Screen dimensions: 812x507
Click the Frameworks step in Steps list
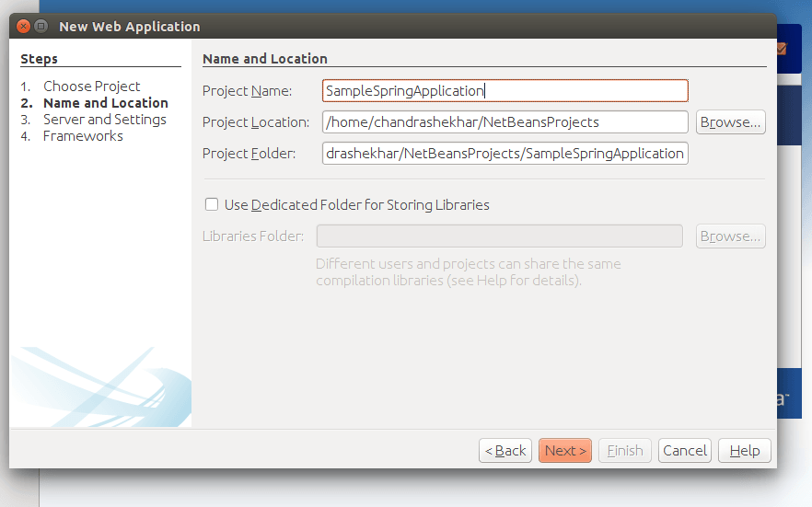click(83, 136)
